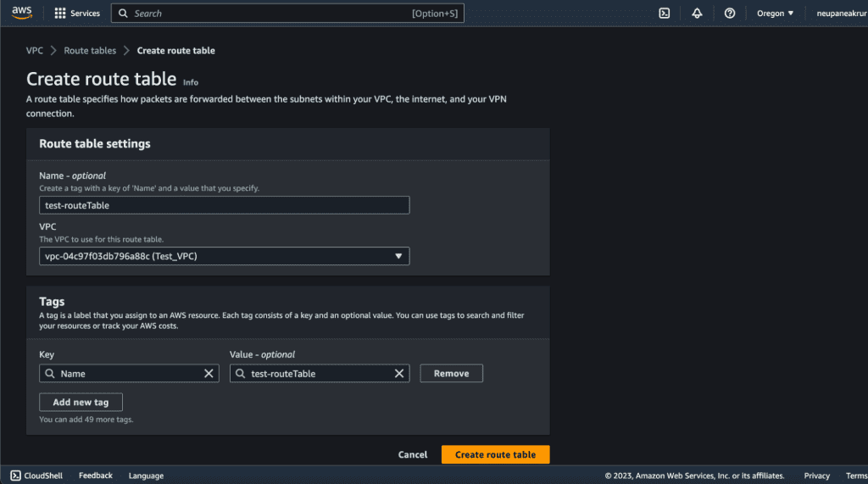Click the search magnifier in Value field
The width and height of the screenshot is (868, 484).
pyautogui.click(x=240, y=373)
